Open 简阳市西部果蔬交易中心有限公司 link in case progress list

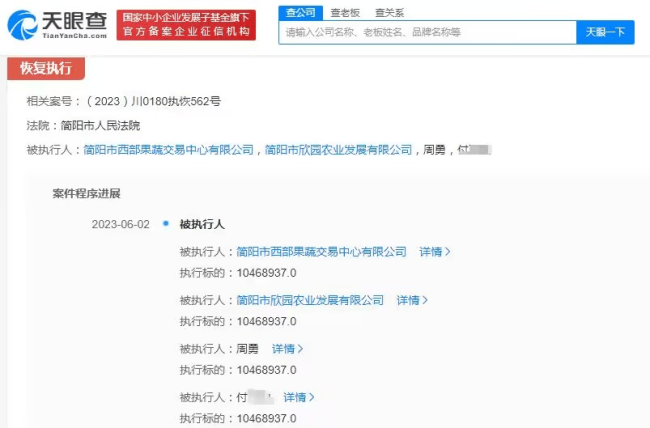pyautogui.click(x=321, y=252)
